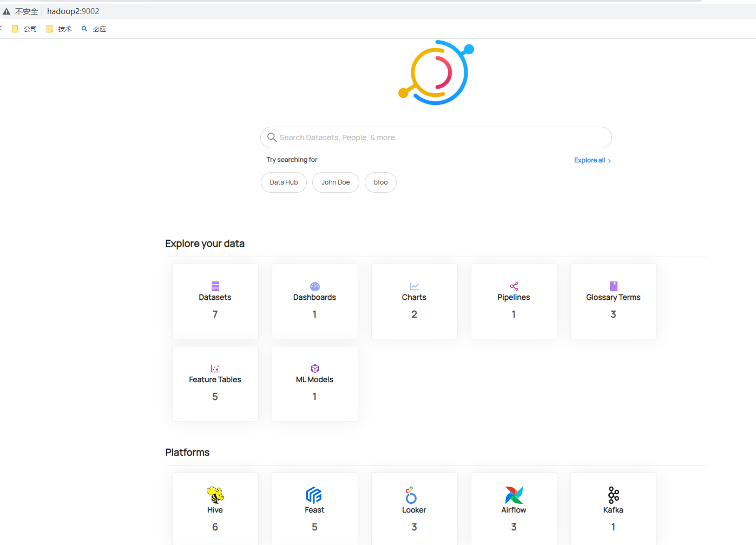Image resolution: width=756 pixels, height=545 pixels.
Task: Click the Dashboards gauge icon
Action: [x=315, y=286]
